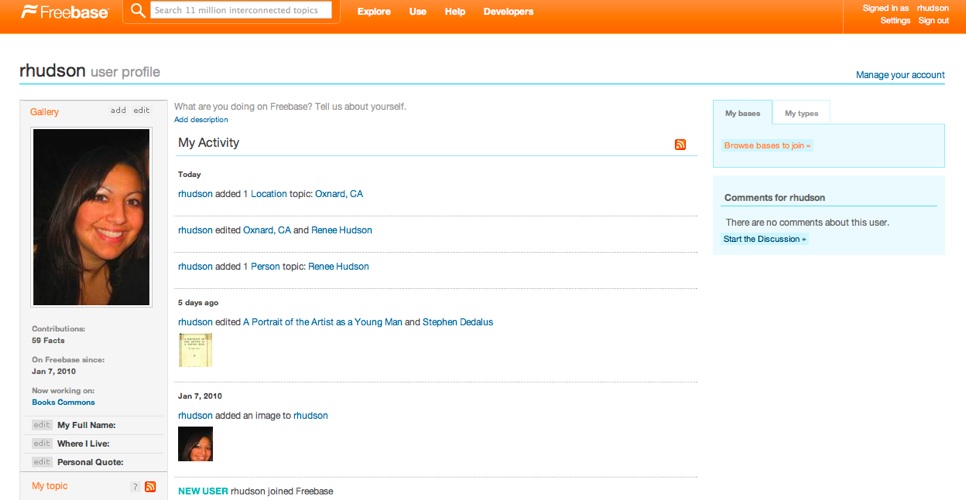This screenshot has width=966, height=502.
Task: Click rhudson in 'edited Oxnard, CA' row
Action: pyautogui.click(x=195, y=230)
